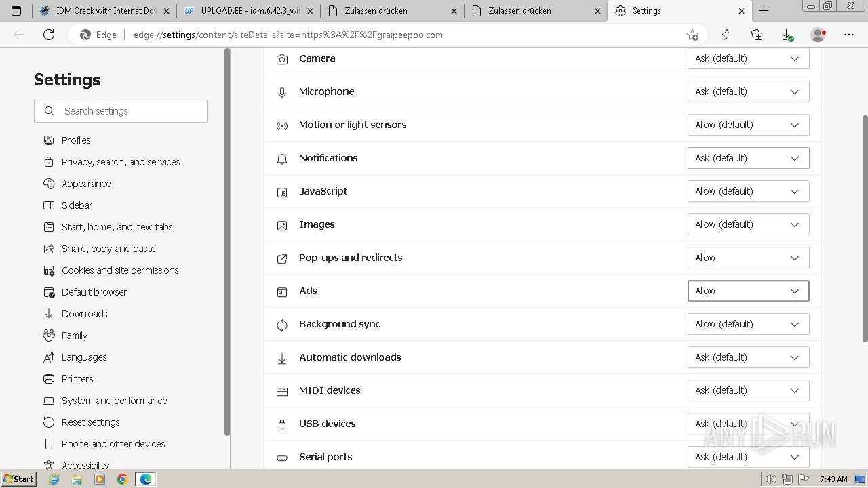Click the Printers sidebar icon
The width and height of the screenshot is (868, 488).
pyautogui.click(x=49, y=379)
